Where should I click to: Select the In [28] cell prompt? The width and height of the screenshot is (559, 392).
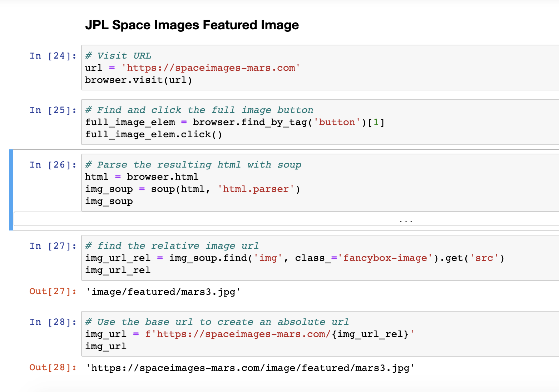pyautogui.click(x=53, y=322)
